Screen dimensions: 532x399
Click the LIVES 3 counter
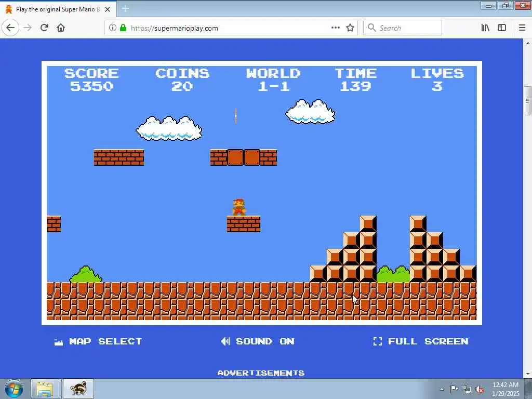point(437,79)
